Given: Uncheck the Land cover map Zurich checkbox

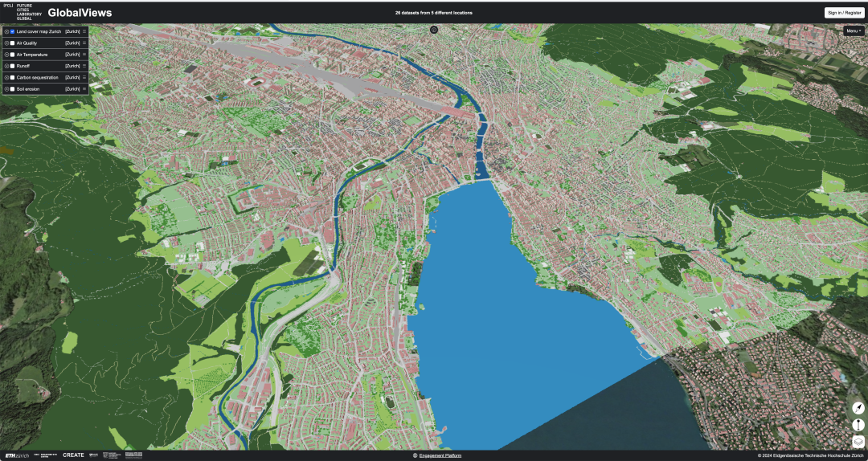Looking at the screenshot, I should click(x=13, y=31).
